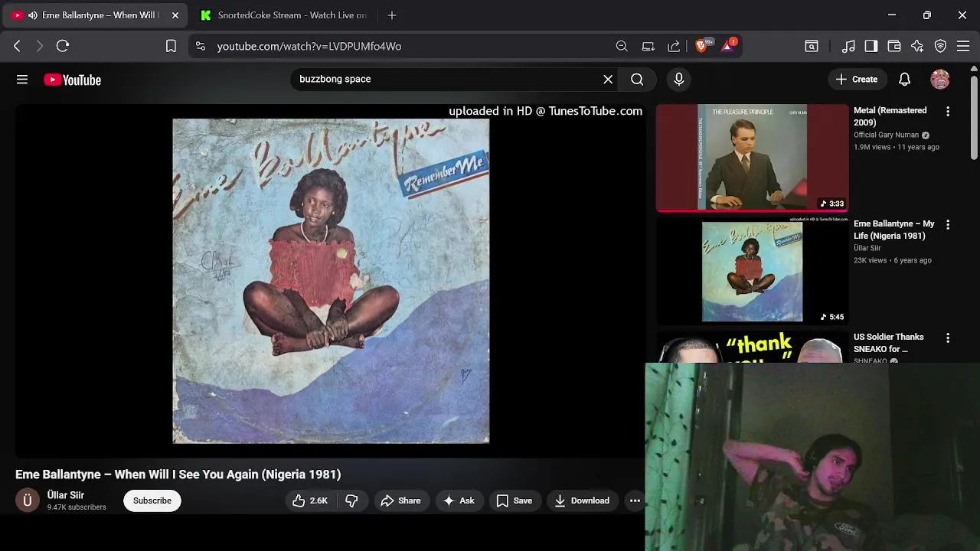Open the account avatar menu
This screenshot has width=980, height=551.
(x=940, y=79)
